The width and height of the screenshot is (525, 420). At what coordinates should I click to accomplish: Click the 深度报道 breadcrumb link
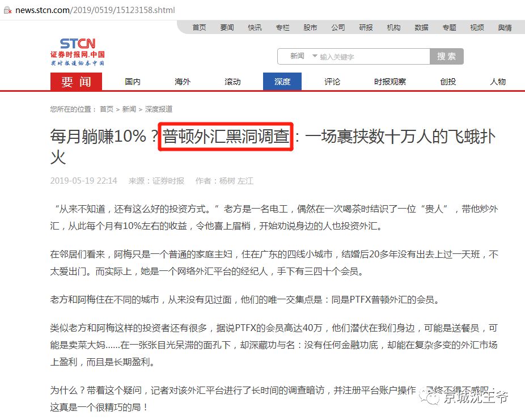[159, 109]
